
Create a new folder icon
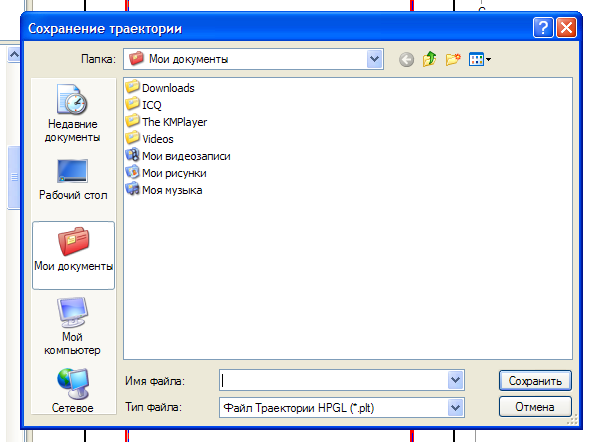[453, 59]
